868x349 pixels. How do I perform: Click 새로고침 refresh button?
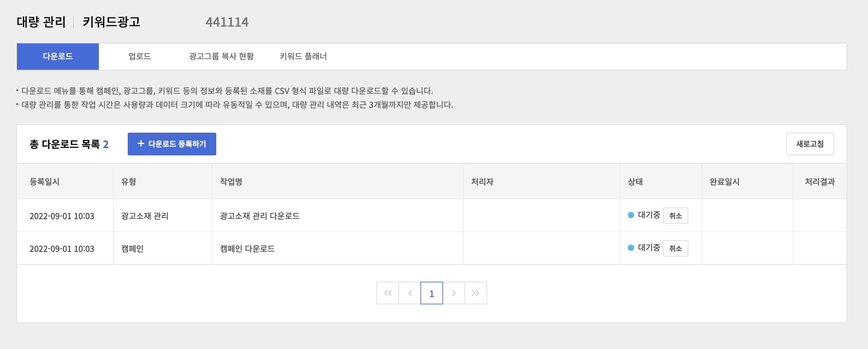click(x=809, y=144)
